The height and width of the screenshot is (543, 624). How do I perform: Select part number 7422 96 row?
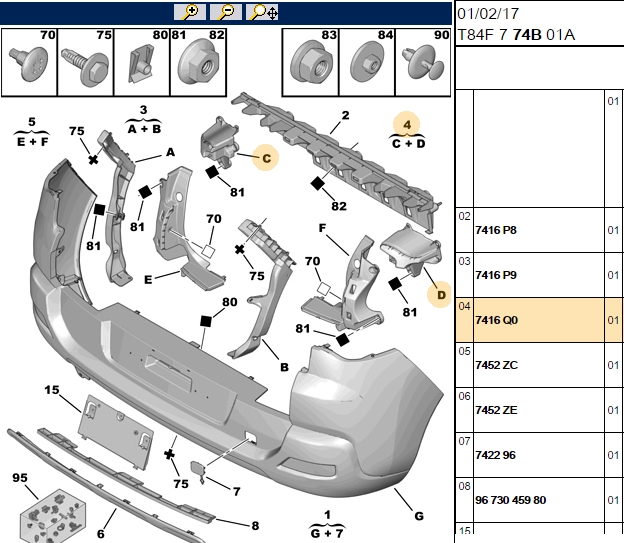click(x=539, y=455)
